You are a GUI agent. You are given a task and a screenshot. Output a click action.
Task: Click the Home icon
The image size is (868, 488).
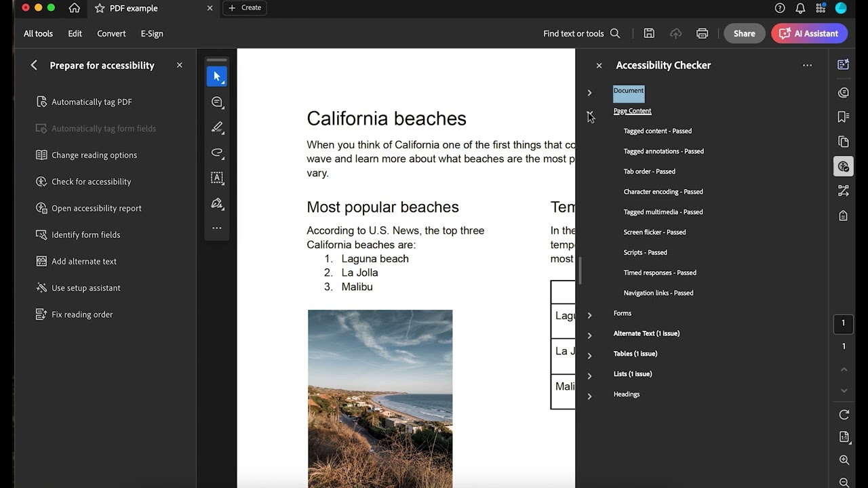(75, 8)
